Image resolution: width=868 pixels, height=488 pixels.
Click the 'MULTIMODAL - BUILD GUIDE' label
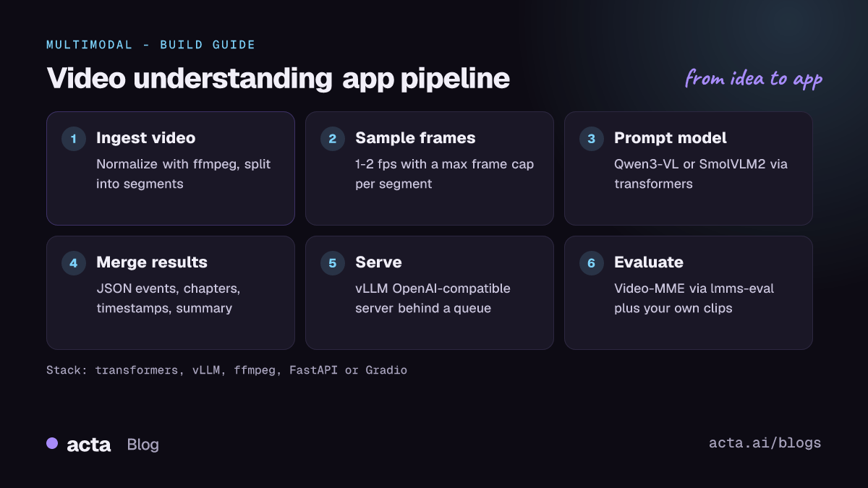coord(151,45)
